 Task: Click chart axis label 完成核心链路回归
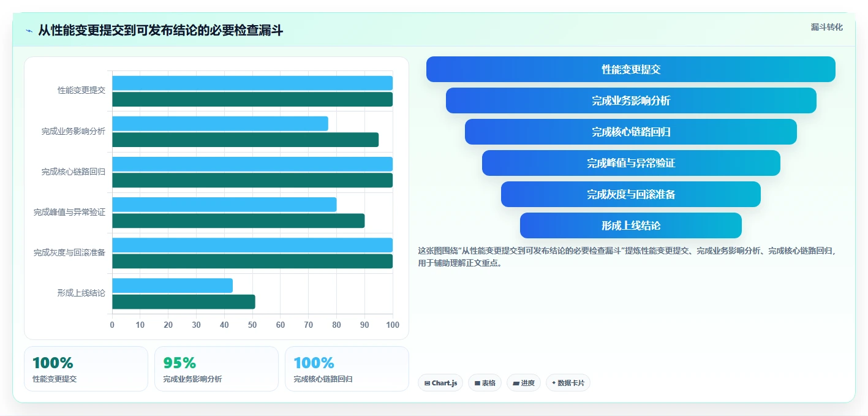click(x=74, y=172)
